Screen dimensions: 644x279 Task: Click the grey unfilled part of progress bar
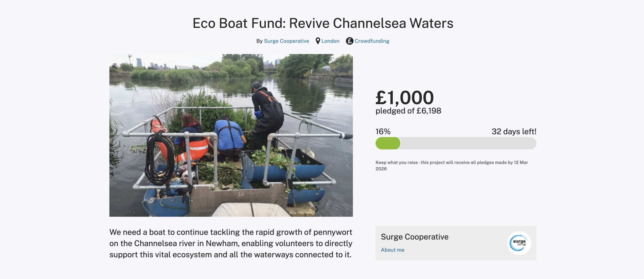pos(468,143)
